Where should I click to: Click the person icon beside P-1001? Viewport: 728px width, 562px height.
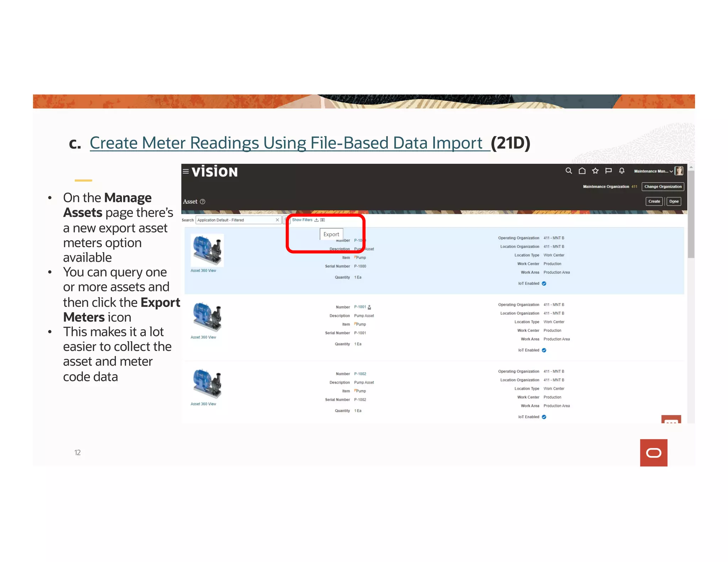point(369,307)
